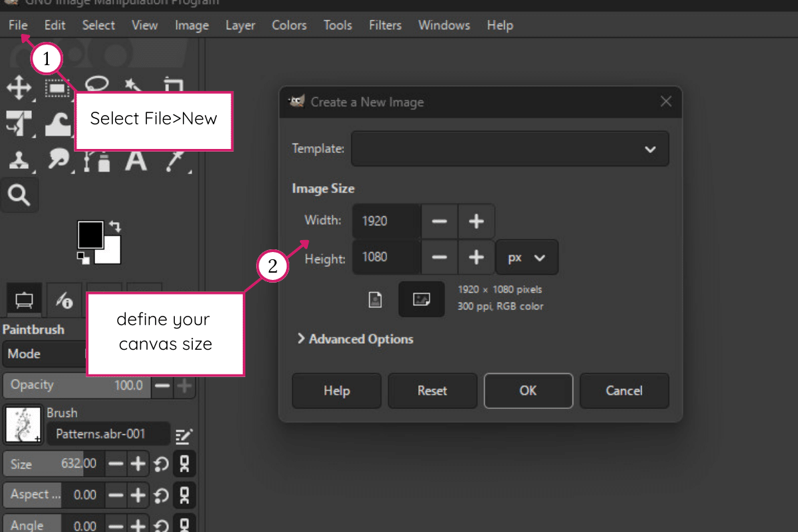The height and width of the screenshot is (532, 798).
Task: Reset the new image dialog settings
Action: (432, 391)
